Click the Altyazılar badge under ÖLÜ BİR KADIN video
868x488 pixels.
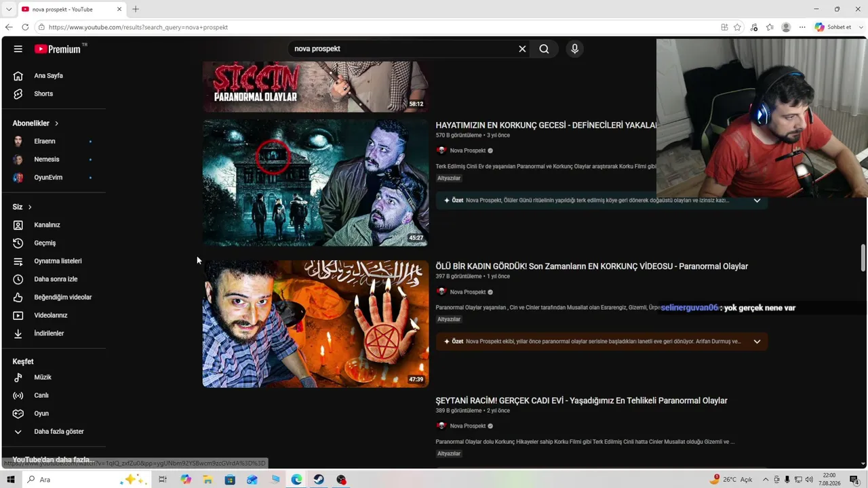(x=449, y=319)
